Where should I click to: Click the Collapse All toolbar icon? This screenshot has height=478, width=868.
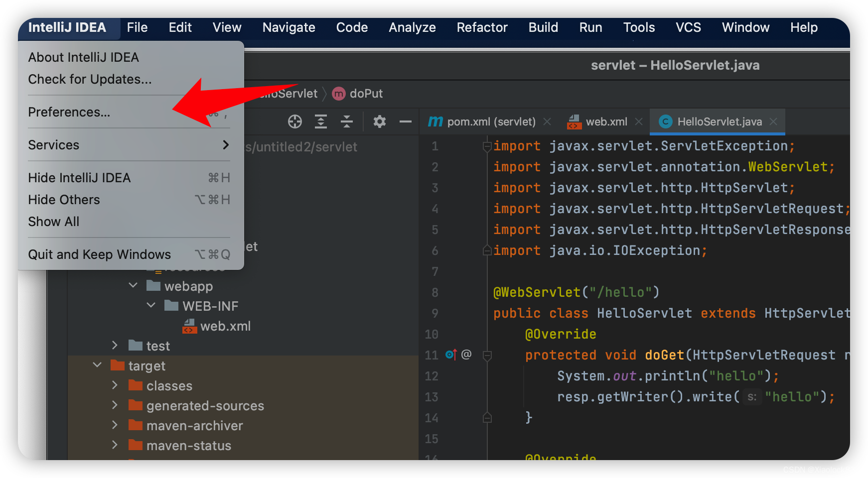pos(347,121)
